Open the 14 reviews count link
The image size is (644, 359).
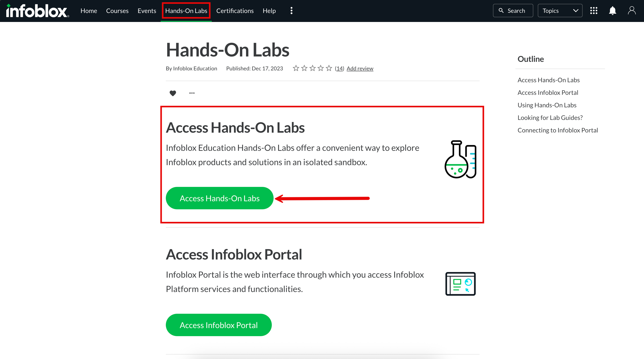click(x=339, y=69)
